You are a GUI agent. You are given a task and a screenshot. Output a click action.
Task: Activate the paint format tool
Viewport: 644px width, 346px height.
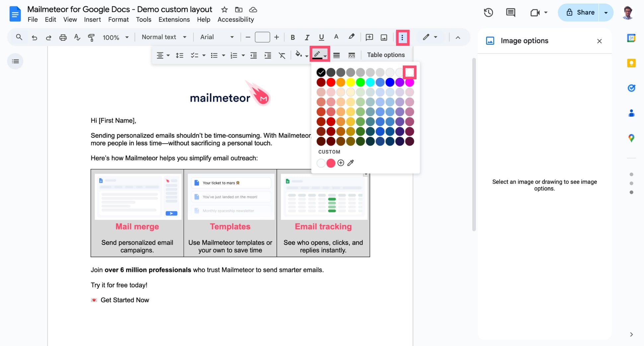[91, 37]
